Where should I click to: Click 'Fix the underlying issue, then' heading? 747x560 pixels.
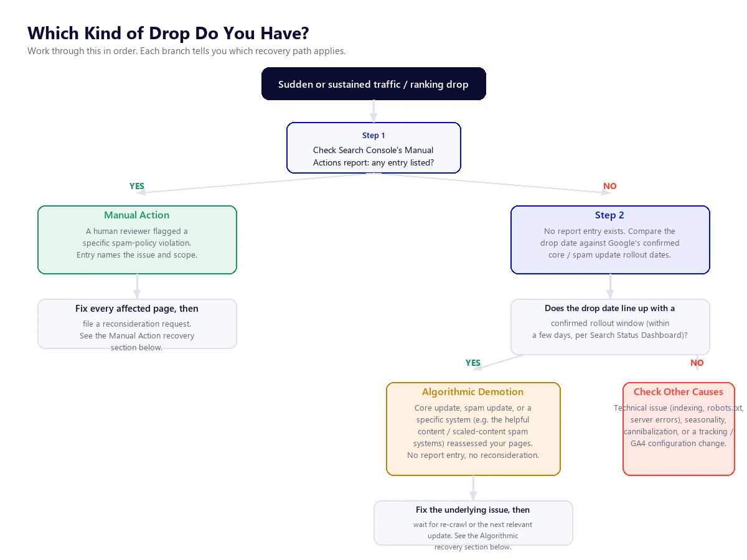coord(473,510)
